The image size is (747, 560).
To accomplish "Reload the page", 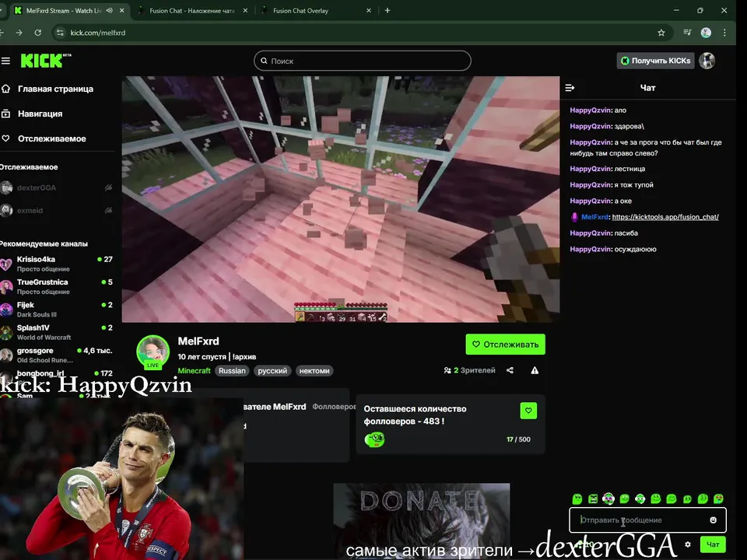I will coord(37,33).
